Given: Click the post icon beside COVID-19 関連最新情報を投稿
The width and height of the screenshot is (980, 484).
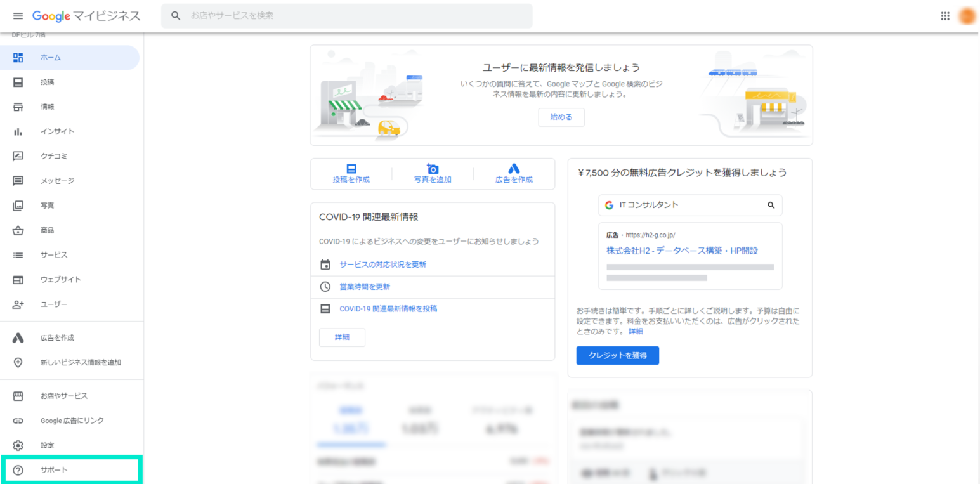Looking at the screenshot, I should pyautogui.click(x=325, y=309).
